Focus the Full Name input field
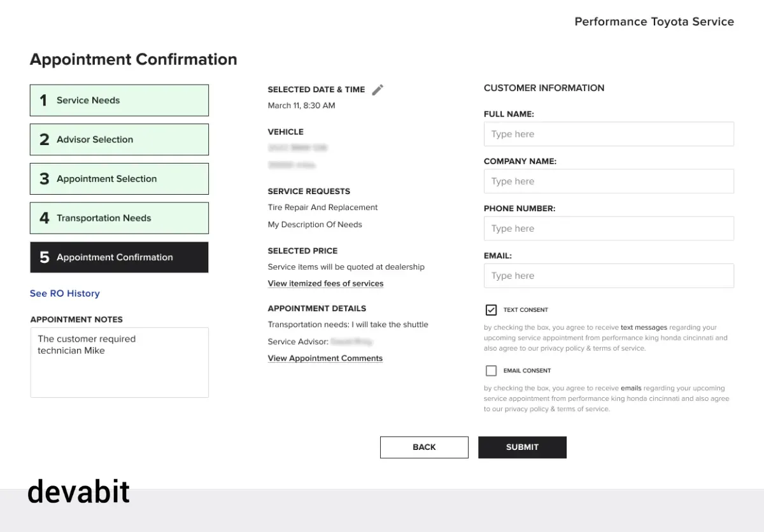Screen dimensions: 764x532 [x=609, y=134]
